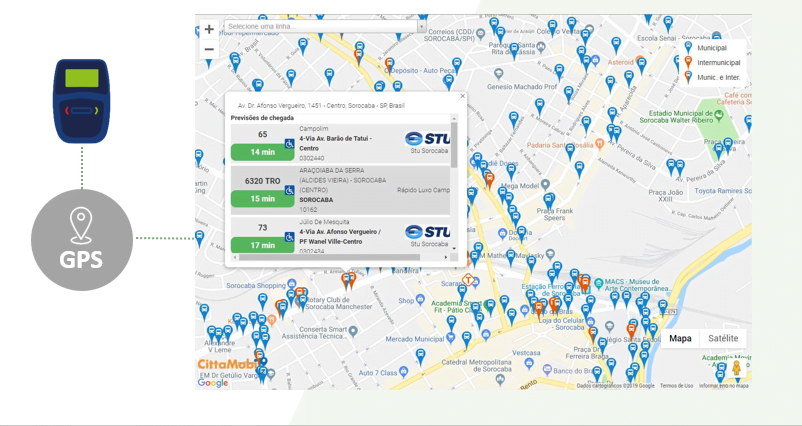This screenshot has width=802, height=426.
Task: Select the 14 min arrival badge
Action: (262, 152)
